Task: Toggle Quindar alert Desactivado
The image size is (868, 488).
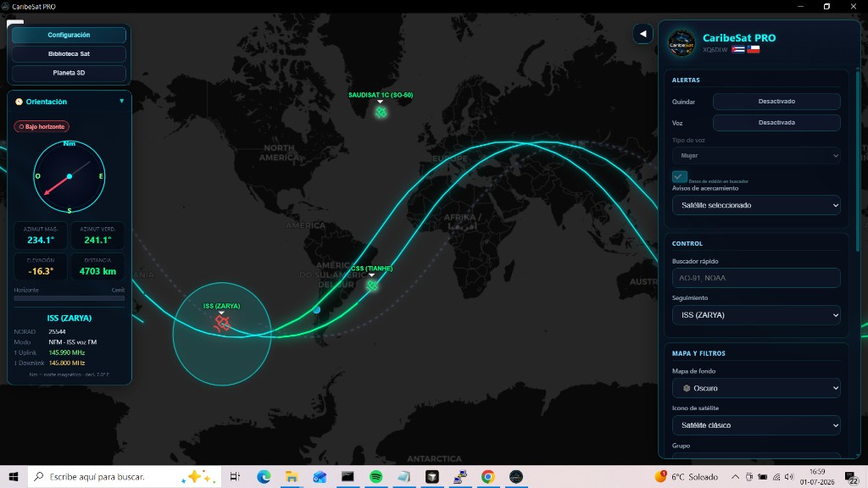Action: tap(776, 102)
